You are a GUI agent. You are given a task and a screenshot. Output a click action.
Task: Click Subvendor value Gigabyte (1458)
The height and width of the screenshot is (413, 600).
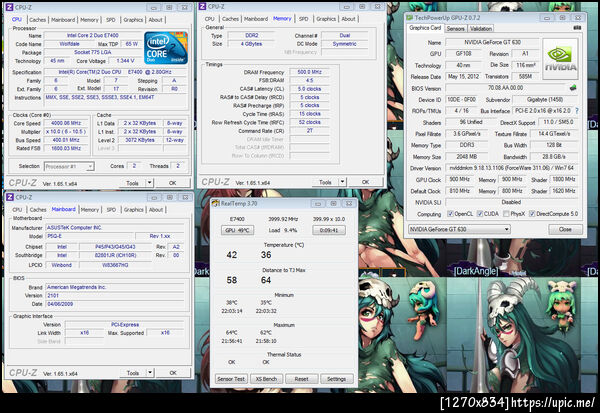click(545, 100)
